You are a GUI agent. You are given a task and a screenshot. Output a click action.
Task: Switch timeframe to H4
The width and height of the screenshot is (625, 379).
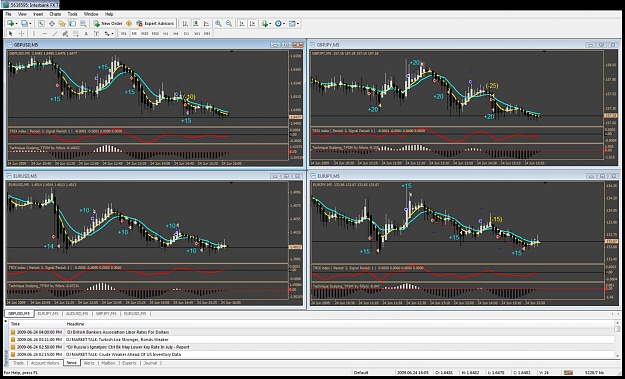(x=176, y=34)
